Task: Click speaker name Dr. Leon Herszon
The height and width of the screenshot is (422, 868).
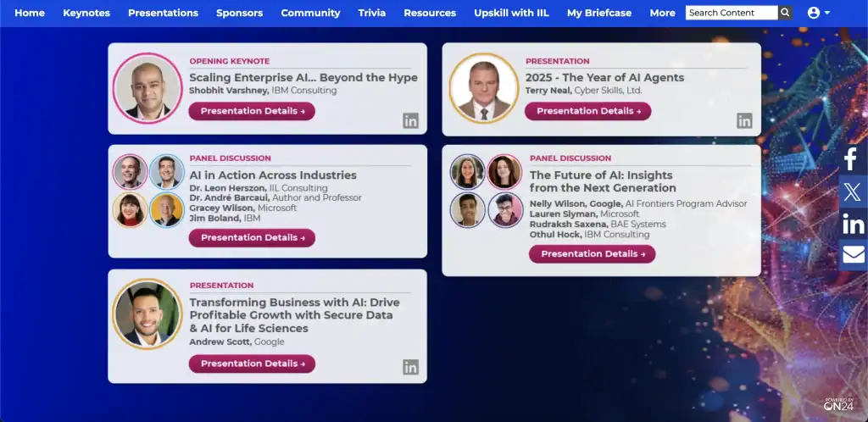Action: pyautogui.click(x=228, y=188)
